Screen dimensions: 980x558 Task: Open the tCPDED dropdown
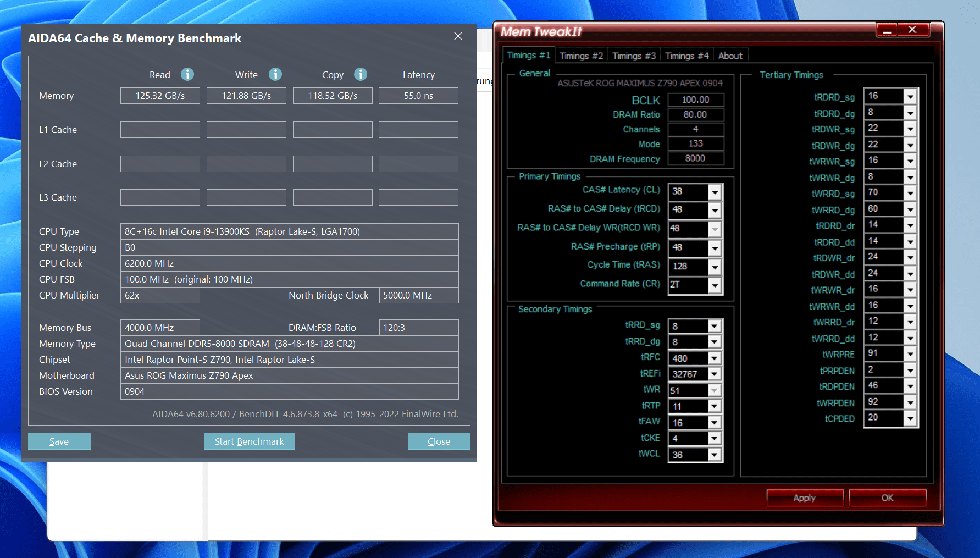tap(910, 419)
